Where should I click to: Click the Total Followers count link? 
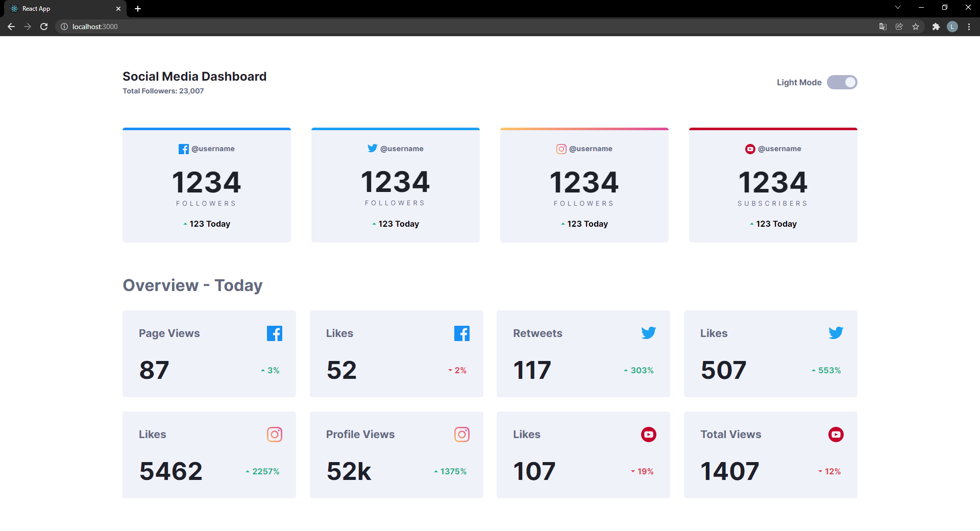pos(163,91)
